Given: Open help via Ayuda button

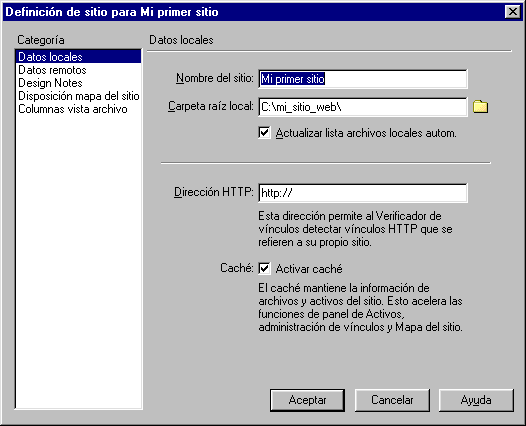Looking at the screenshot, I should (x=476, y=400).
